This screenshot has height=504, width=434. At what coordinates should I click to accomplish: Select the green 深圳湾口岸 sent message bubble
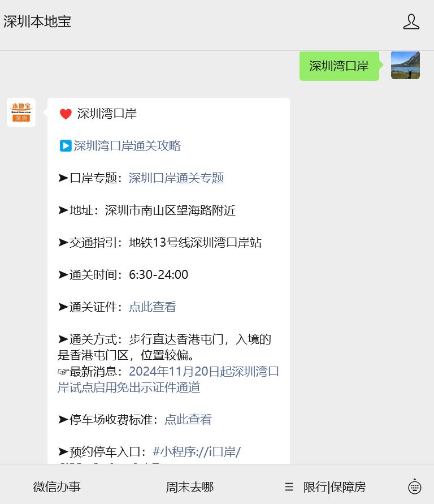coord(338,66)
